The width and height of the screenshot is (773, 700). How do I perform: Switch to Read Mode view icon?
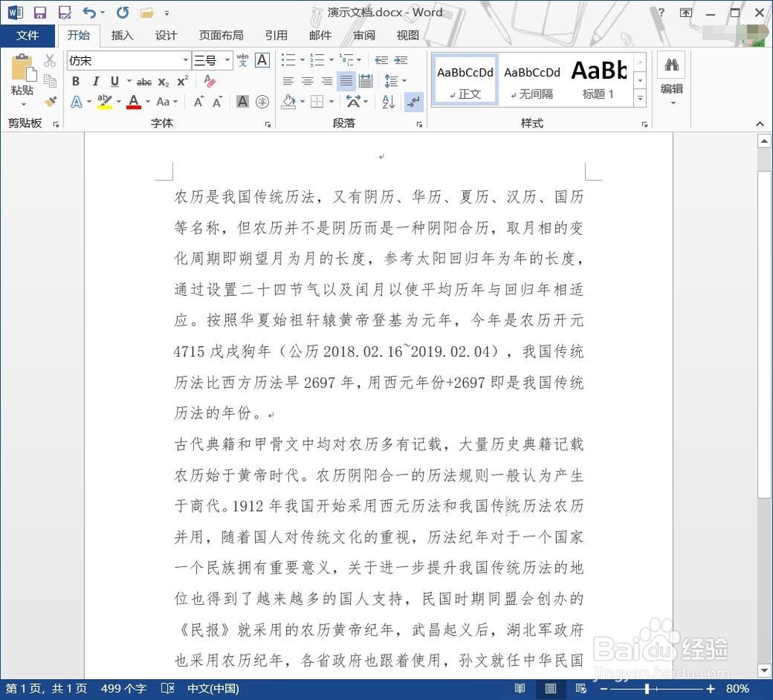519,688
